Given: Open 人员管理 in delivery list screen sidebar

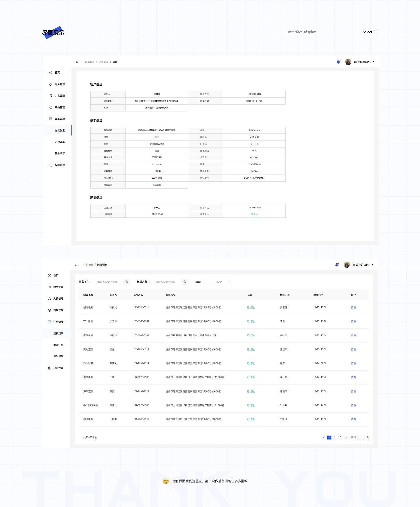Looking at the screenshot, I should [56, 298].
